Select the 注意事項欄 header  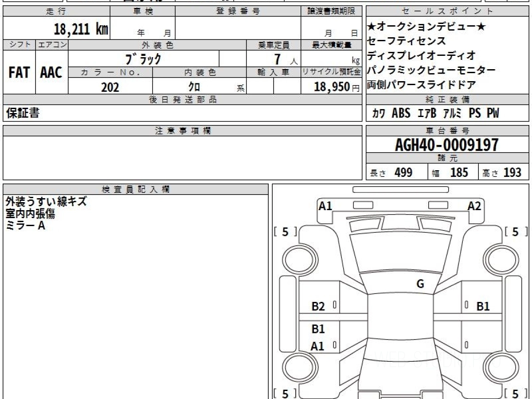tap(183, 131)
